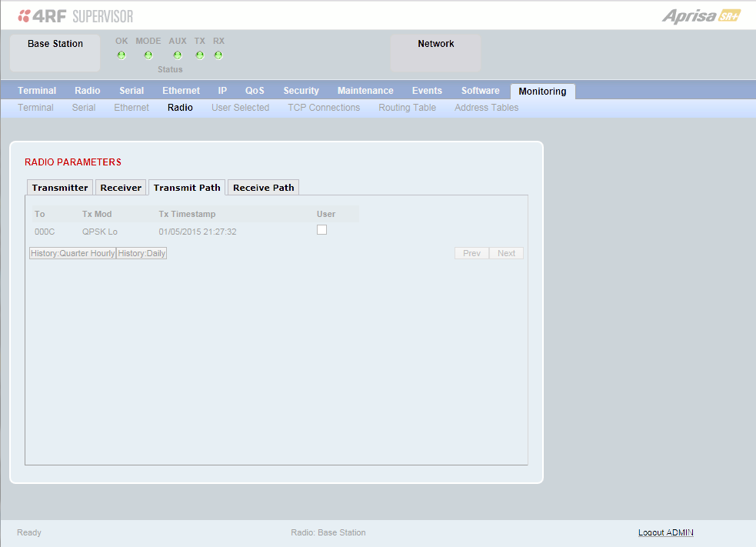Screen dimensions: 756x547
Task: Open the Ethernet monitoring submenu
Action: coord(132,108)
